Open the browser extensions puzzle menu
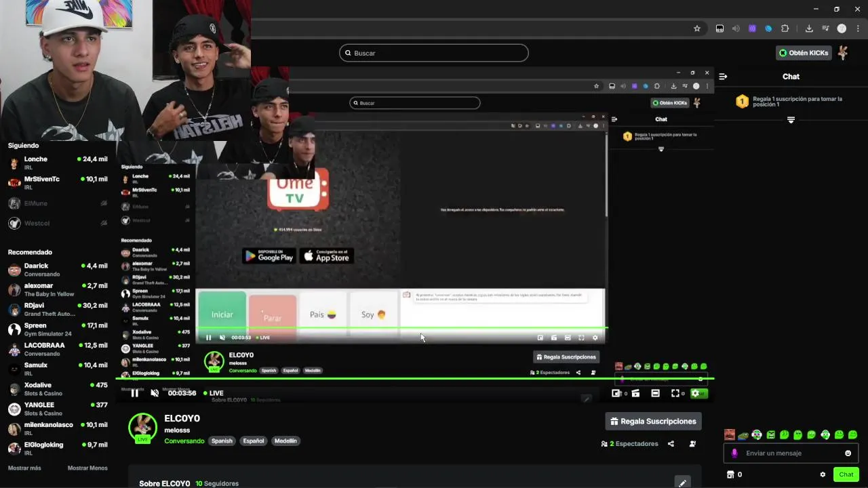Image resolution: width=868 pixels, height=488 pixels. [x=785, y=28]
